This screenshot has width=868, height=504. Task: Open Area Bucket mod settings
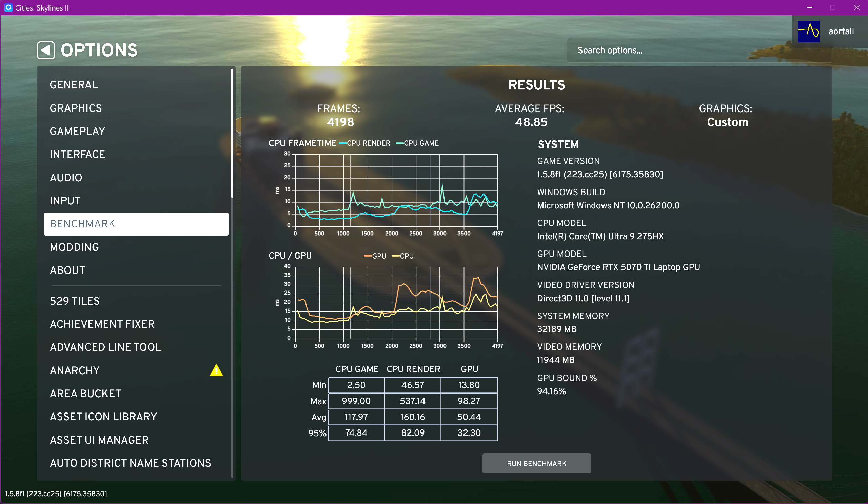(136, 394)
